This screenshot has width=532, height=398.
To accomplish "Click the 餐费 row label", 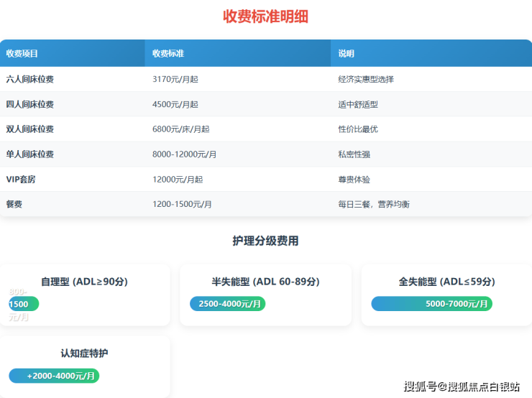I will pos(14,205).
